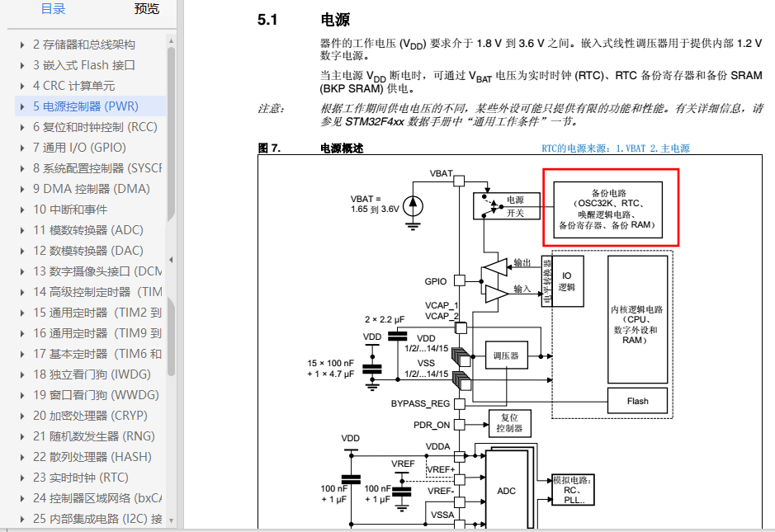This screenshot has height=532, width=775.
Task: Switch to the 预览 tab
Action: 147,9
